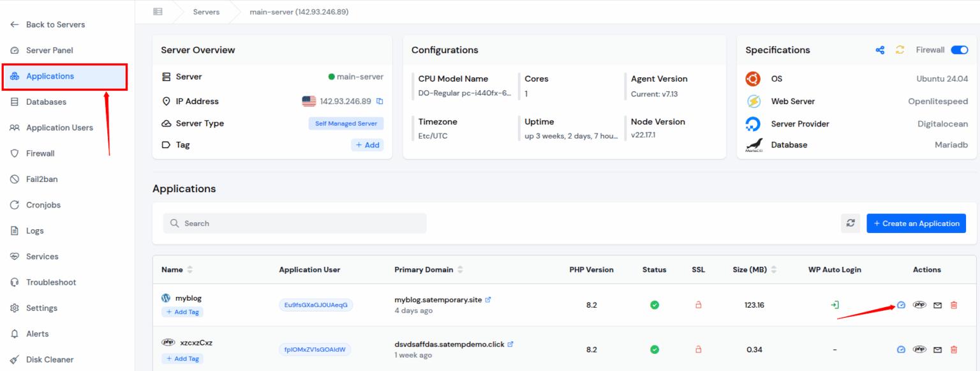Copy the server IP address
980x371 pixels.
click(380, 102)
